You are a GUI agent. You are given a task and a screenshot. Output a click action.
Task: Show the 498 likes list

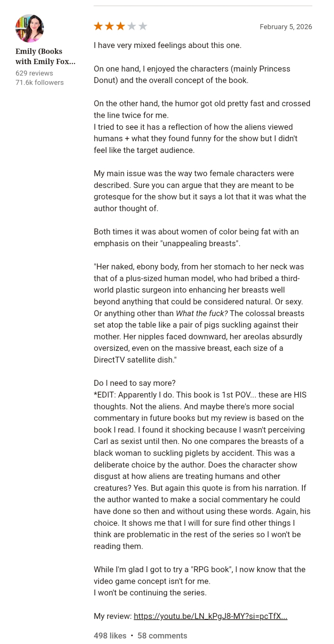[x=110, y=635]
